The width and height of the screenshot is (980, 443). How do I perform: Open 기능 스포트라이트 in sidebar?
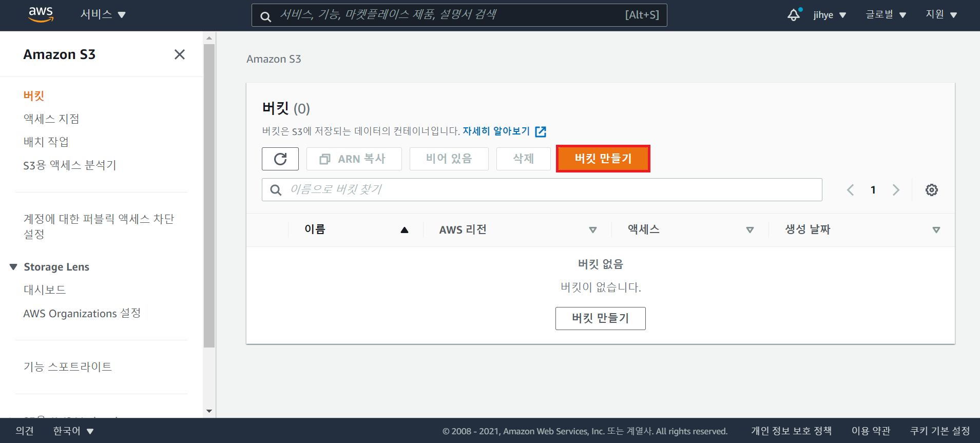click(x=68, y=367)
